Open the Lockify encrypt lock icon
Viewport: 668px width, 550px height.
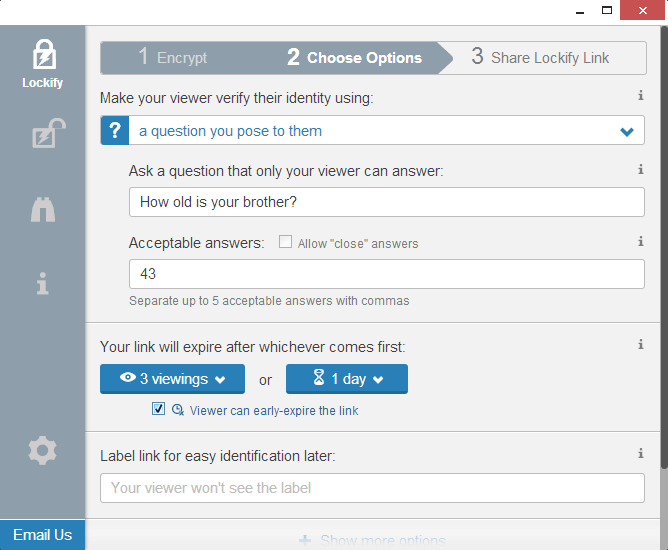point(44,55)
